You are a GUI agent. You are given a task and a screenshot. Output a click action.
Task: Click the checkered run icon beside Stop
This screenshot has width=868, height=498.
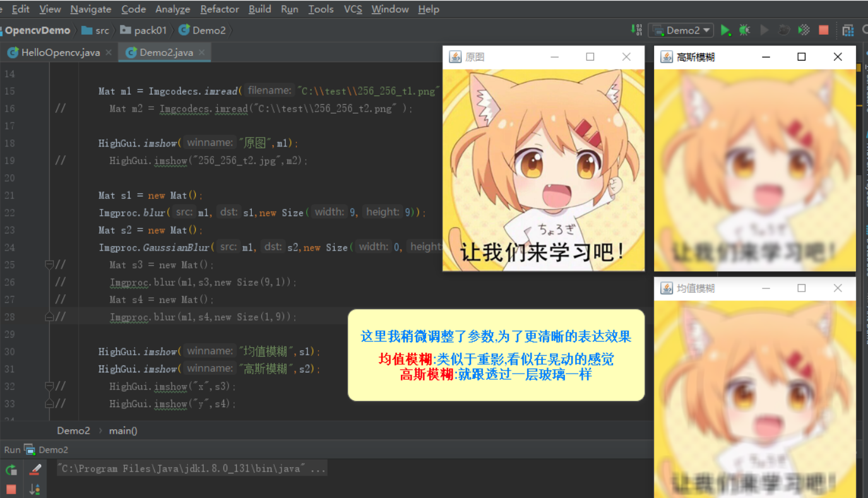[804, 30]
